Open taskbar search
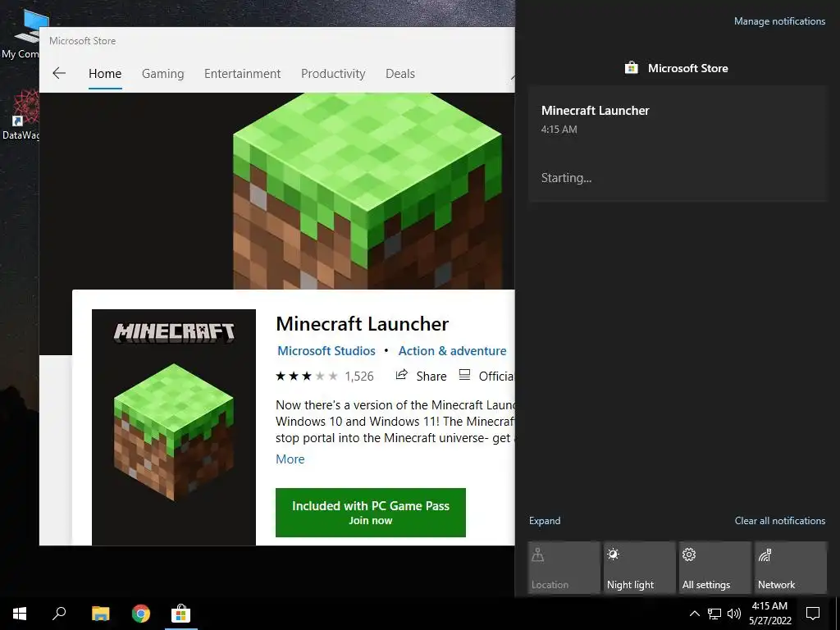Screen dimensions: 840x630 click(59, 614)
